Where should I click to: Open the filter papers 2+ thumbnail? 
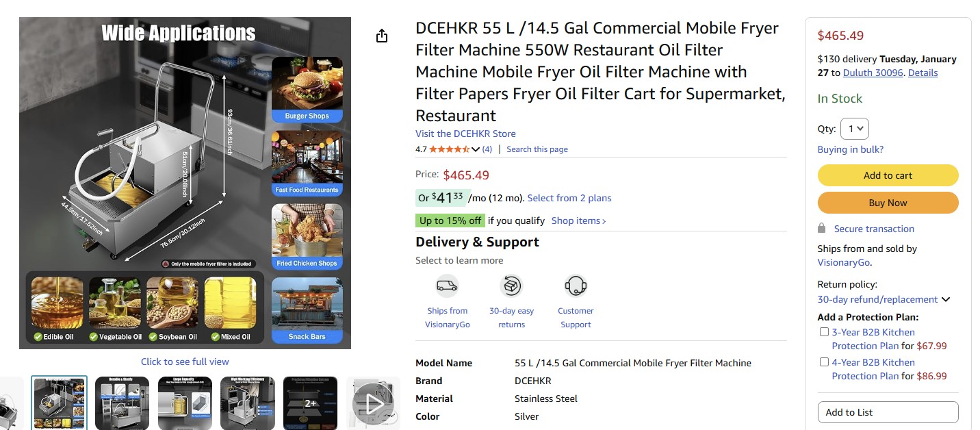click(x=311, y=404)
